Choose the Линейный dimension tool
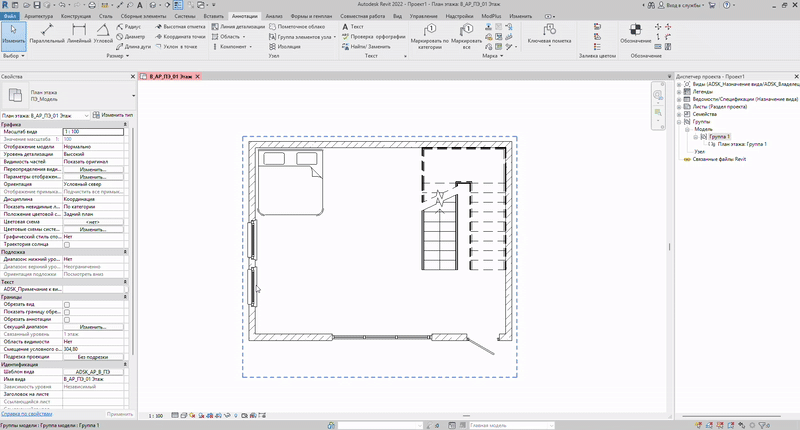Viewport: 800px width, 430px height. pos(79,35)
